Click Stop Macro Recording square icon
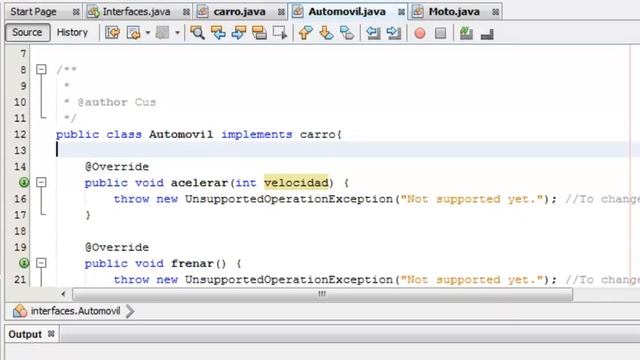This screenshot has height=360, width=640. (440, 33)
